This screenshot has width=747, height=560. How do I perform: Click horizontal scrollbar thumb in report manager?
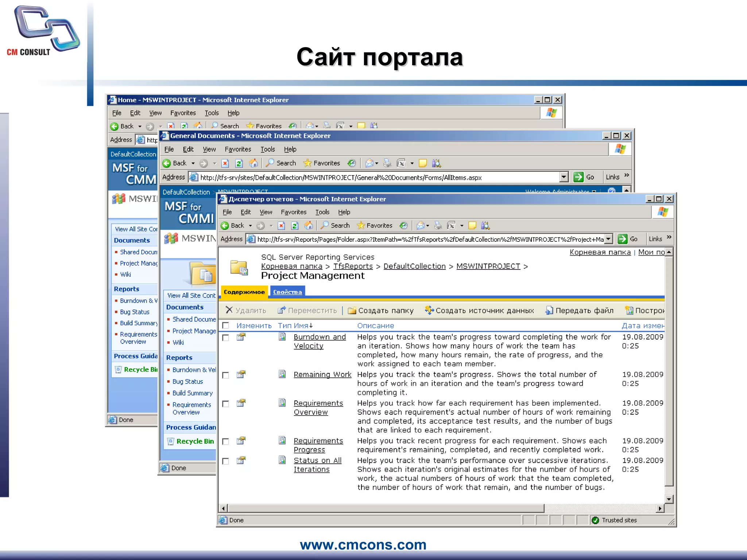386,508
